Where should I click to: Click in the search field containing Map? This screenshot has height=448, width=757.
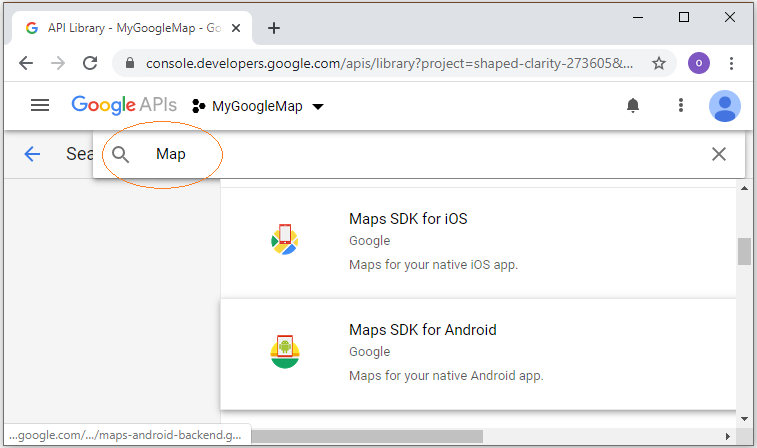point(418,154)
